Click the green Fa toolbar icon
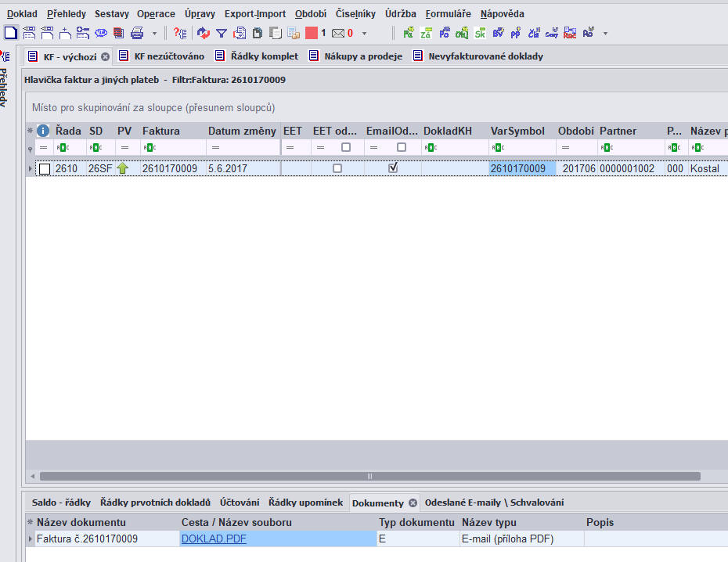This screenshot has width=728, height=562. (x=408, y=33)
